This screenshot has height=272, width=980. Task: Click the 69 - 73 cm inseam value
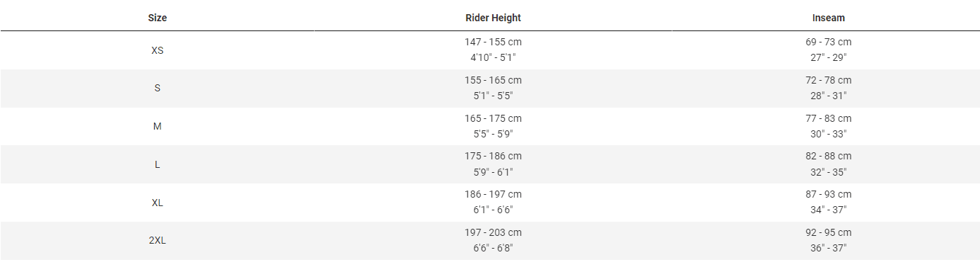point(829,42)
